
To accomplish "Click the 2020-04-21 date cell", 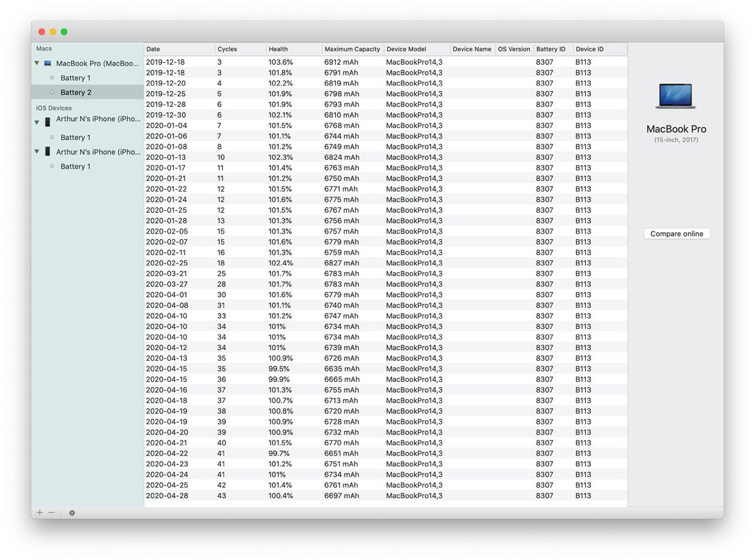I will 166,443.
